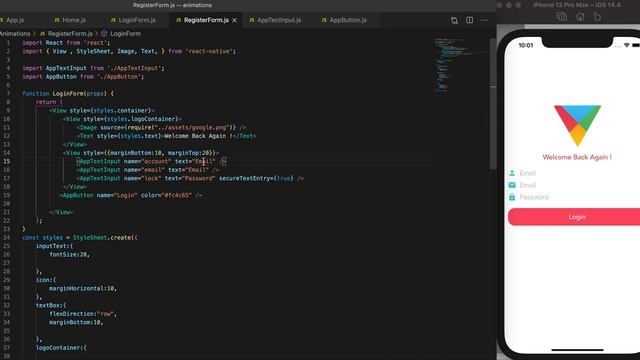The height and width of the screenshot is (360, 640).
Task: Click the flexDirection:"row" style line
Action: [x=83, y=314]
